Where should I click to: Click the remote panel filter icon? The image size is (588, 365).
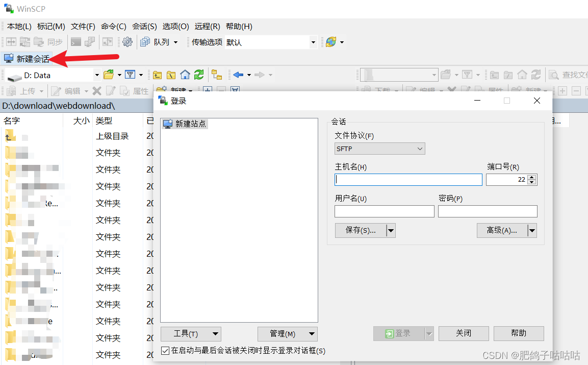coord(467,75)
